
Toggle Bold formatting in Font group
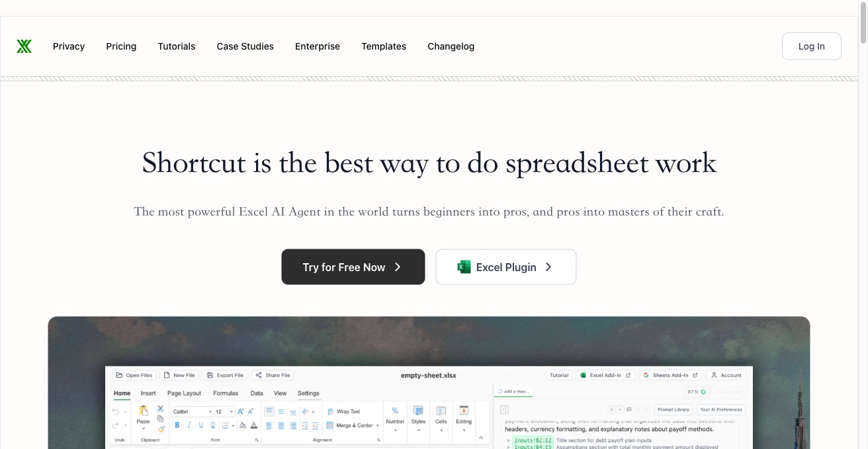[177, 425]
